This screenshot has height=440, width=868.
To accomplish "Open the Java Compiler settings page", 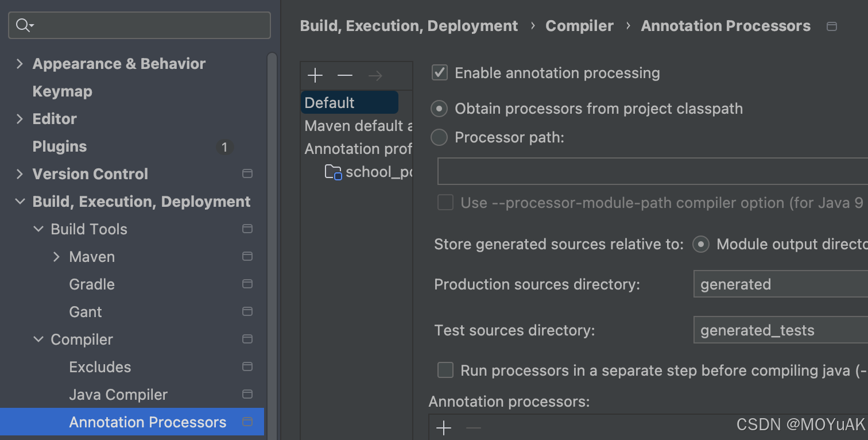I will click(118, 395).
